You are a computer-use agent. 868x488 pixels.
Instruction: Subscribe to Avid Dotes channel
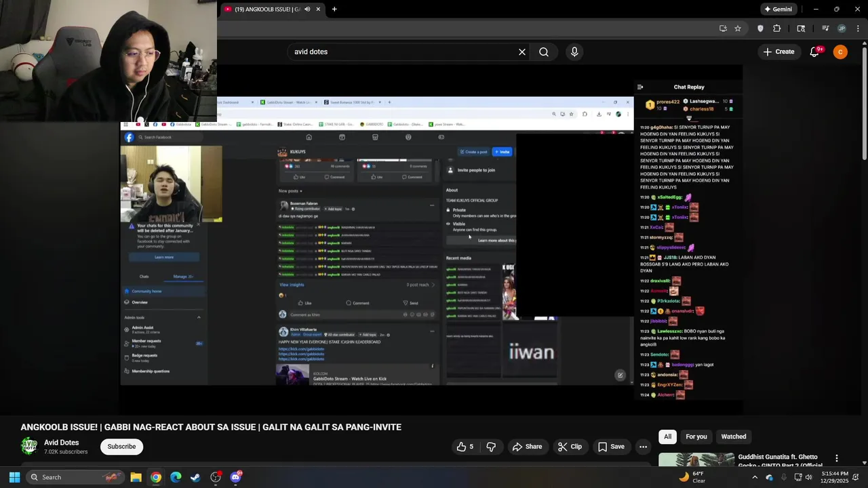[x=121, y=447]
